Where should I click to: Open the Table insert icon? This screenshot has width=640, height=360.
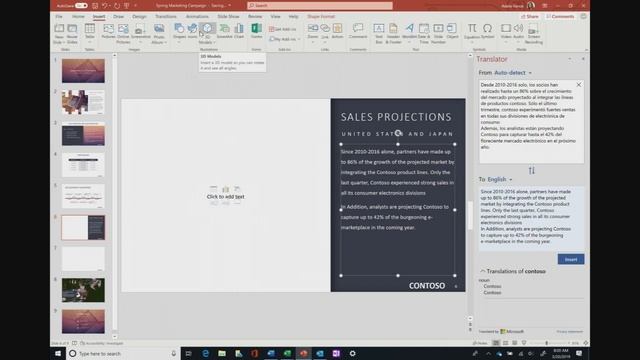(90, 29)
